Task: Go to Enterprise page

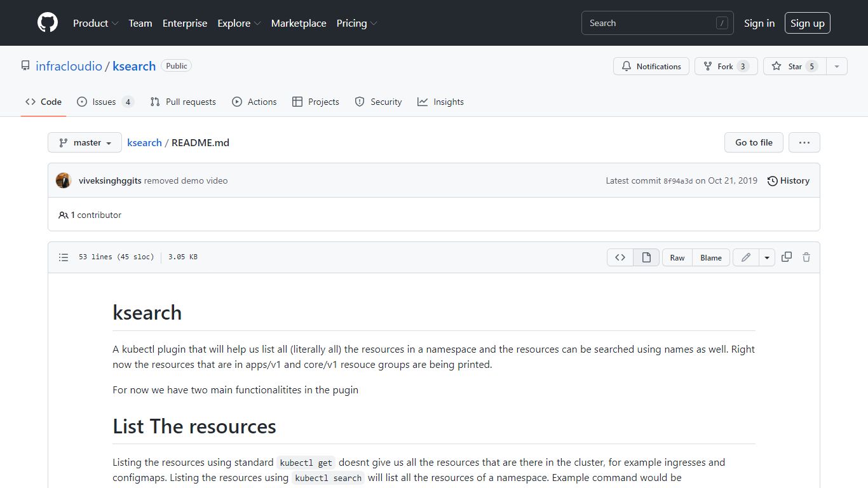Action: pos(185,23)
